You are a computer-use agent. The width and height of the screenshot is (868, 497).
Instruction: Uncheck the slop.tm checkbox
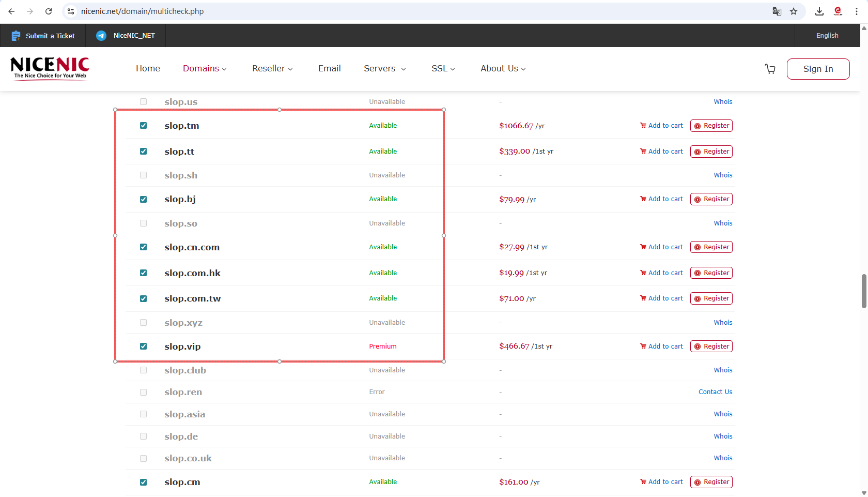(x=143, y=125)
